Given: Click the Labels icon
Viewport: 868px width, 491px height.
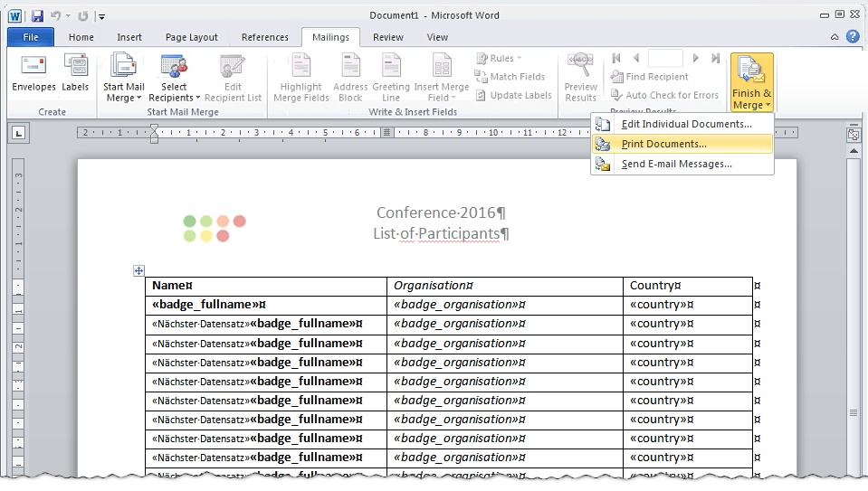Looking at the screenshot, I should [x=75, y=65].
